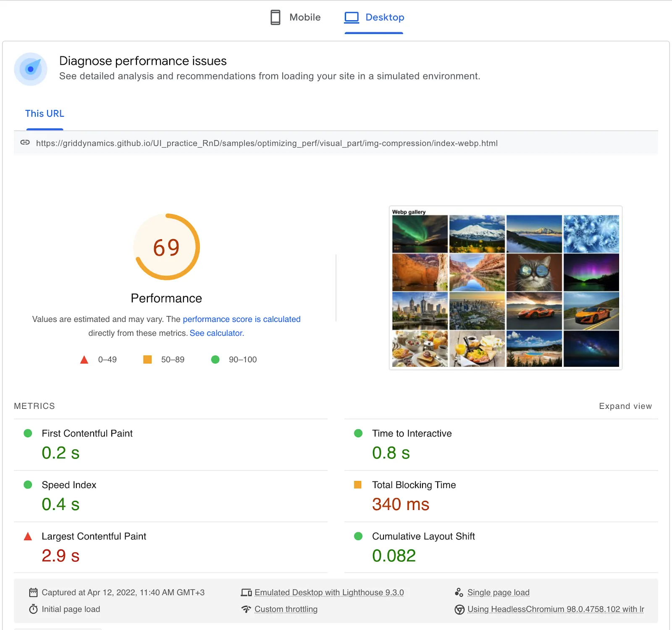Screen dimensions: 672x630
Task: Click the Desktop monitor icon
Action: 352,17
